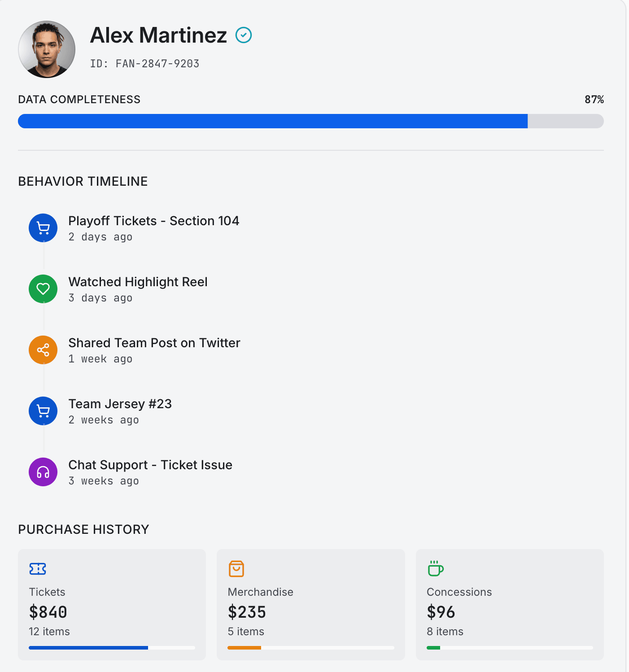Select the Team Jersey #23 timeline entry
Image resolution: width=629 pixels, height=672 pixels.
click(120, 404)
